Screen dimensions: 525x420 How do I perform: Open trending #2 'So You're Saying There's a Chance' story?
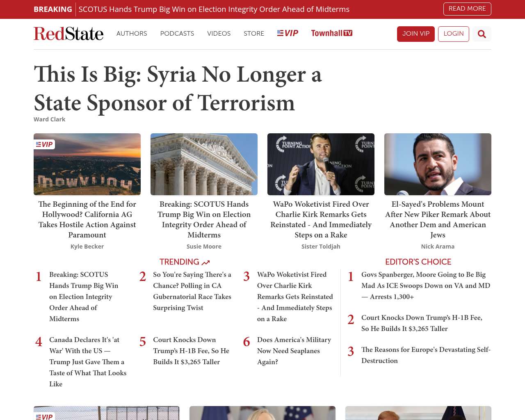tap(192, 291)
